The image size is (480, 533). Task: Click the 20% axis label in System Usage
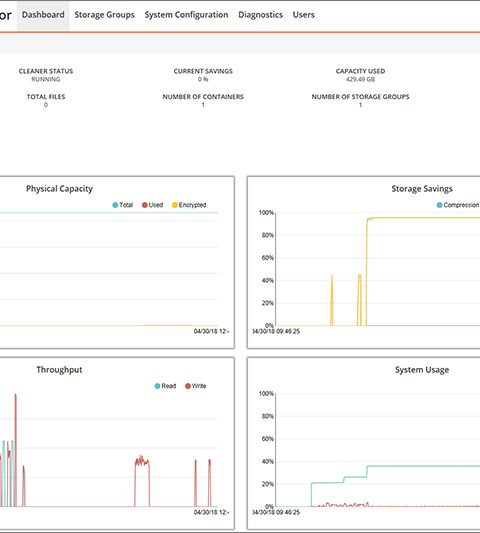coord(268,484)
